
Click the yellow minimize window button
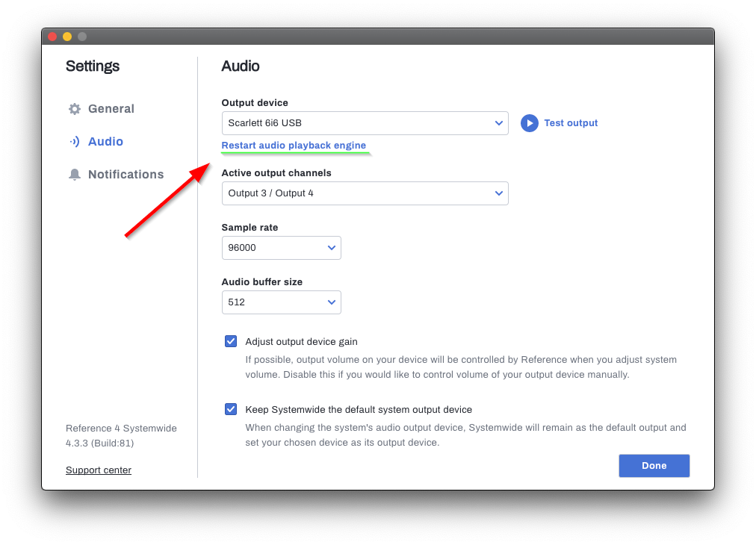click(x=67, y=37)
